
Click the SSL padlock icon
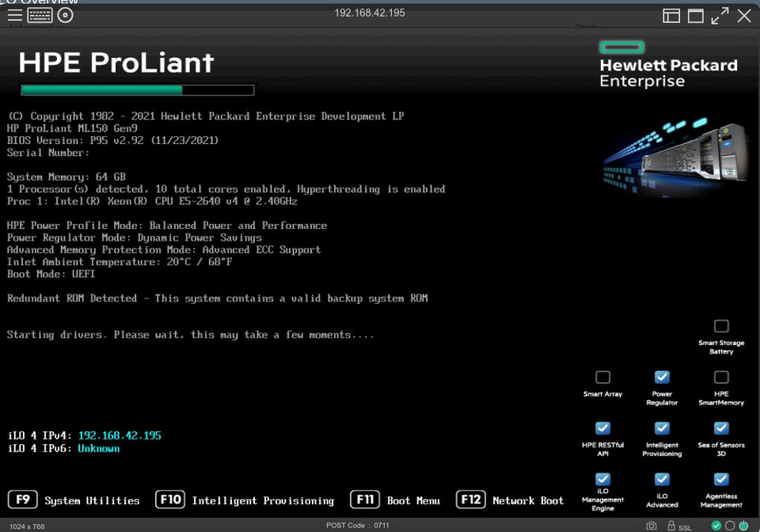coord(671,526)
